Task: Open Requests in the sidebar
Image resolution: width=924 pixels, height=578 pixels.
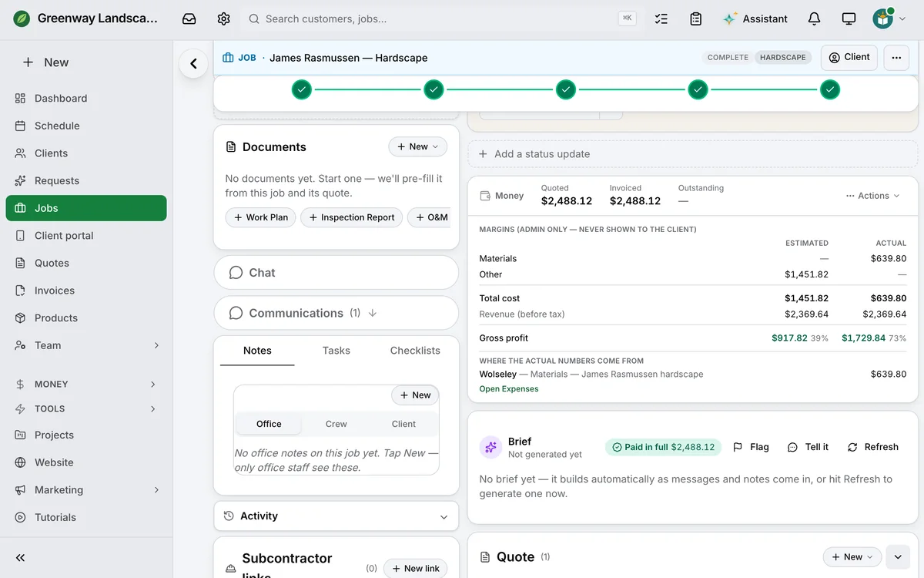Action: (x=86, y=181)
